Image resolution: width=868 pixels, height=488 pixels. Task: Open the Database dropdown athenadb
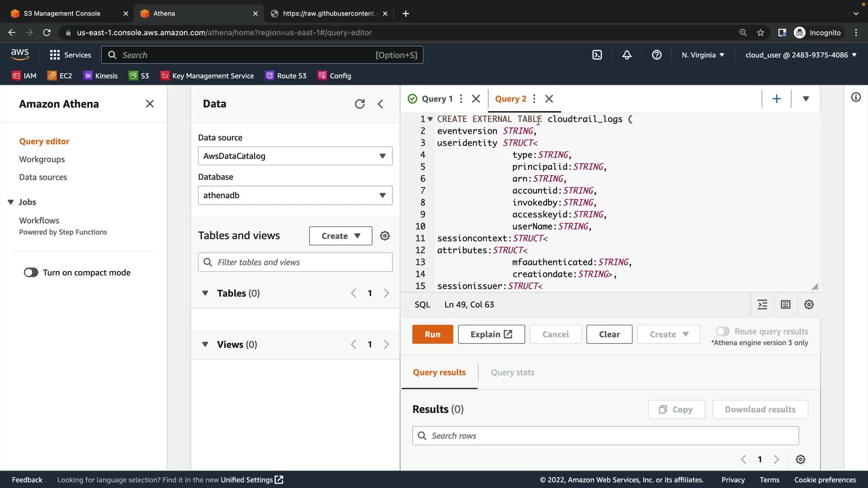coord(295,195)
